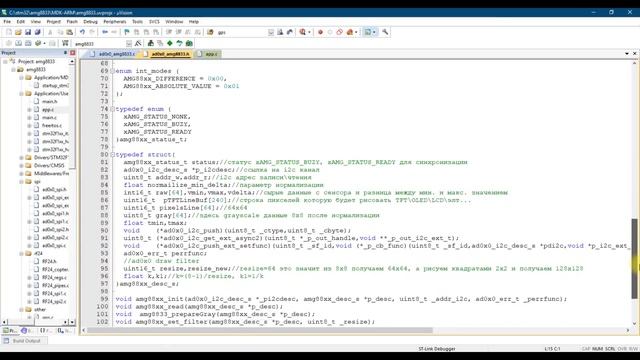640x360 pixels.
Task: Click the New file toolbar icon
Action: click(x=9, y=32)
